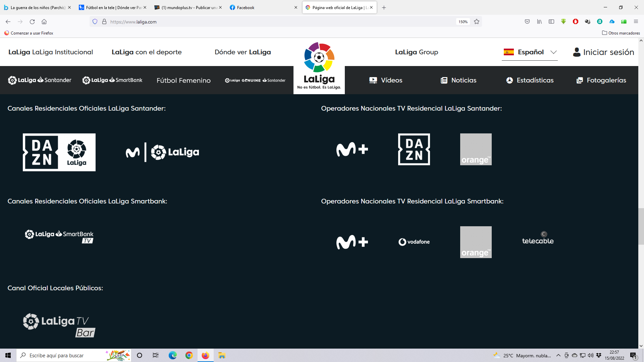Show tracking protection shield info
The image size is (644, 362).
click(x=95, y=22)
